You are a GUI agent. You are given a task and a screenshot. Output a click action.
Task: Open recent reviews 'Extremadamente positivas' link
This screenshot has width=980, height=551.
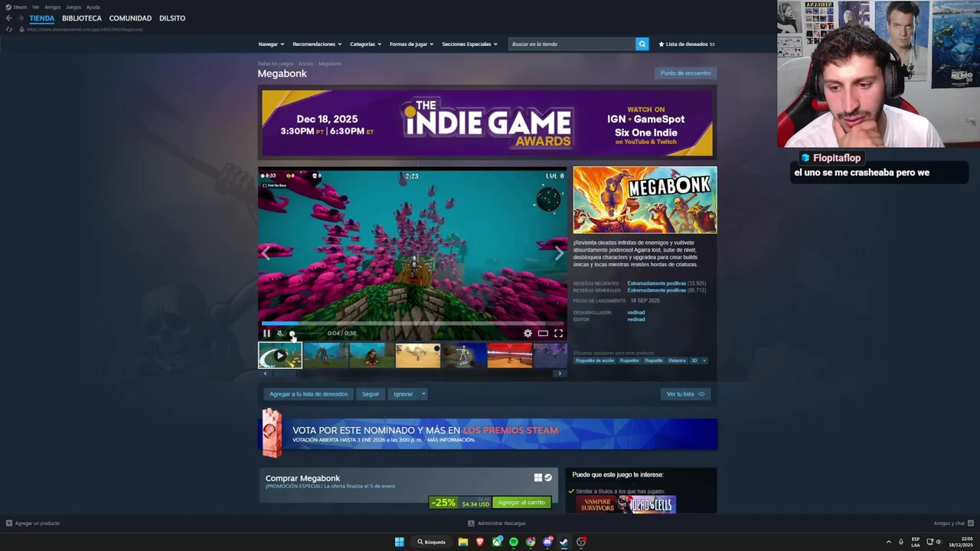(657, 283)
